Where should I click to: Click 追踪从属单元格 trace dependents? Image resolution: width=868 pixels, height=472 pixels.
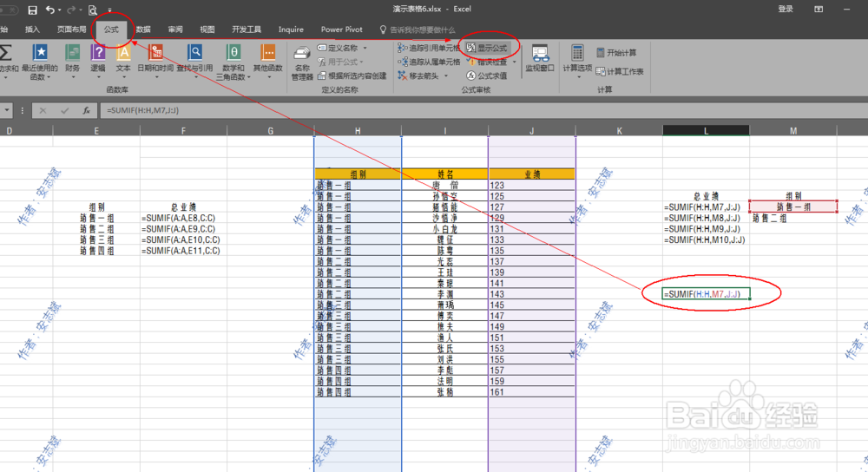click(429, 62)
